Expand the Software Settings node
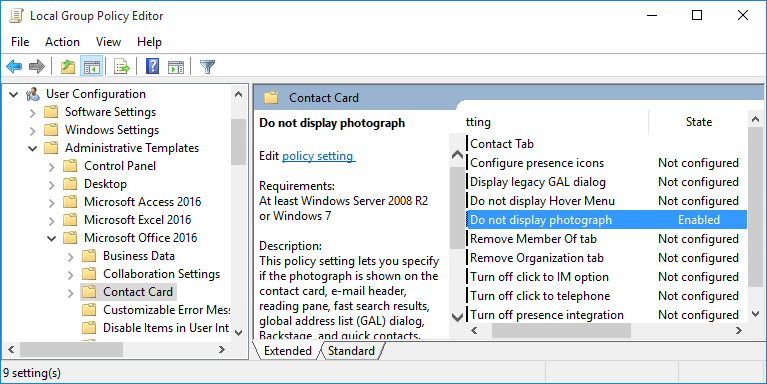 pos(33,113)
